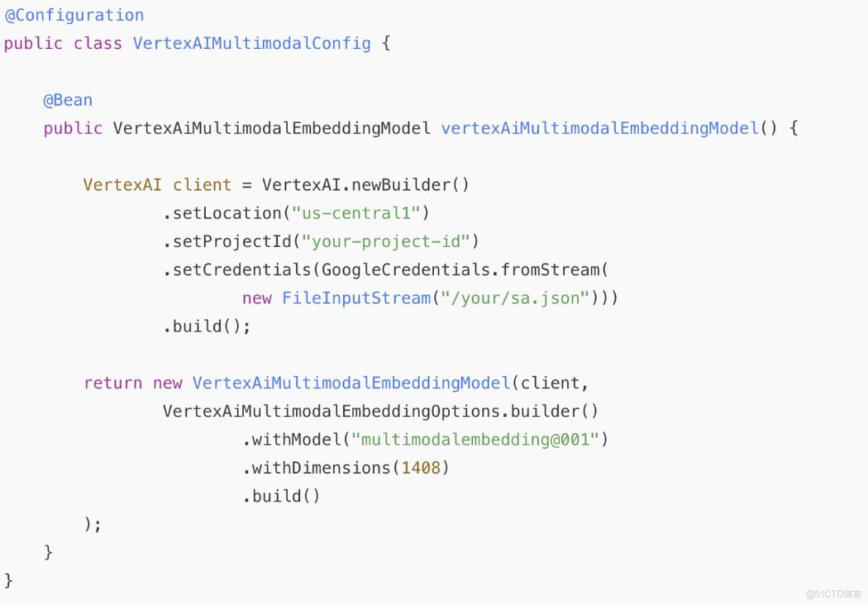
Task: Click the "your-project-id" string
Action: point(385,241)
